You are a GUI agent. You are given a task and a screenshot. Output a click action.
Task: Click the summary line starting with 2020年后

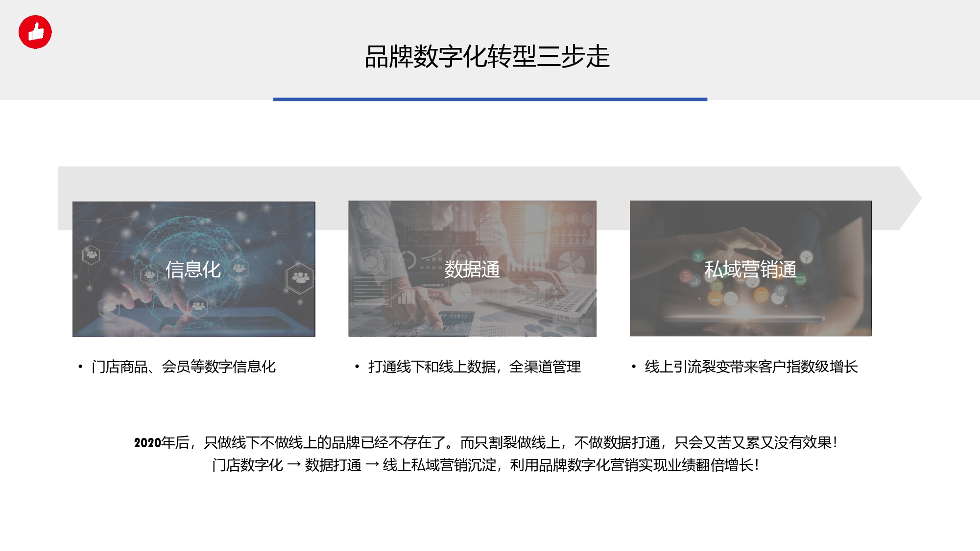point(485,442)
